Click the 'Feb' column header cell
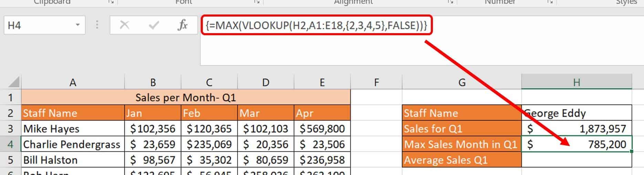The width and height of the screenshot is (644, 175). point(209,113)
